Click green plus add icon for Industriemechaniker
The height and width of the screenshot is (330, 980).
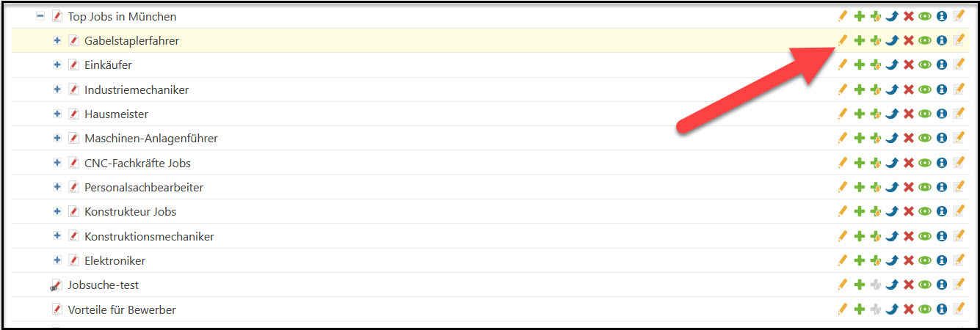pos(859,89)
